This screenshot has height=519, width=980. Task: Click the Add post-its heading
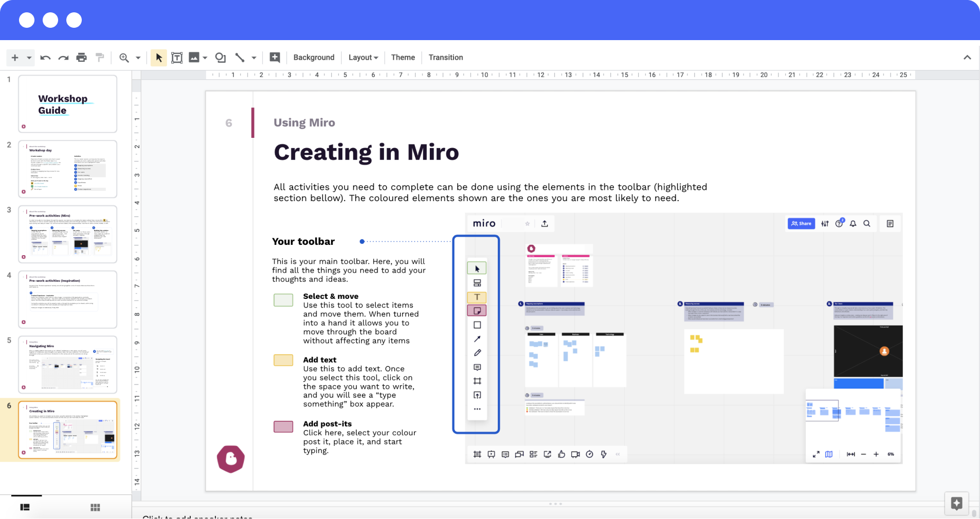point(328,424)
